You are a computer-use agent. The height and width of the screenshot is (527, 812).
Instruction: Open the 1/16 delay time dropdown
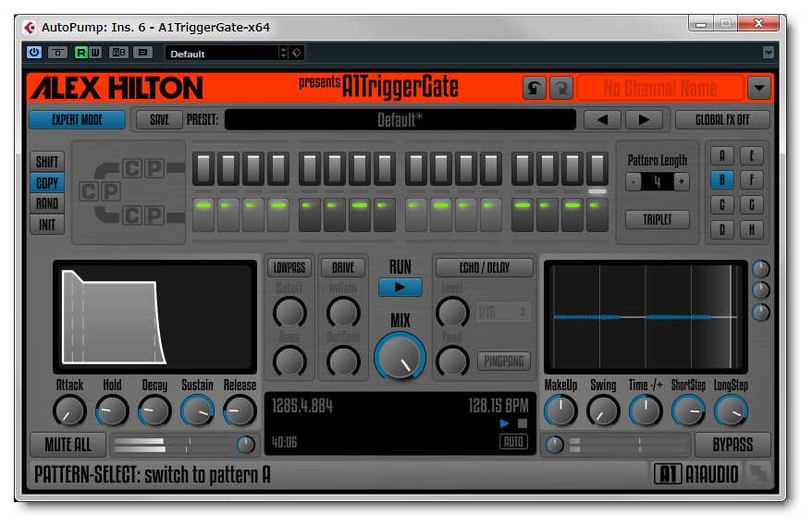tap(503, 313)
